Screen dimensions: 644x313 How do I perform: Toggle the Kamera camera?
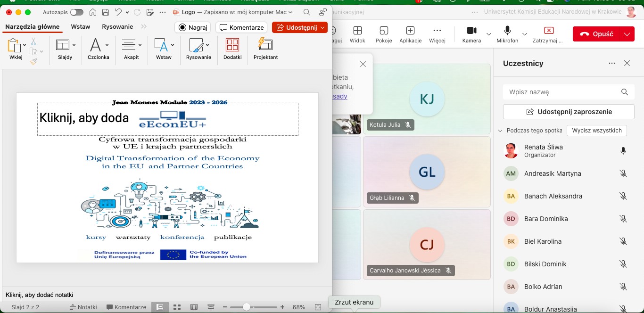471,31
